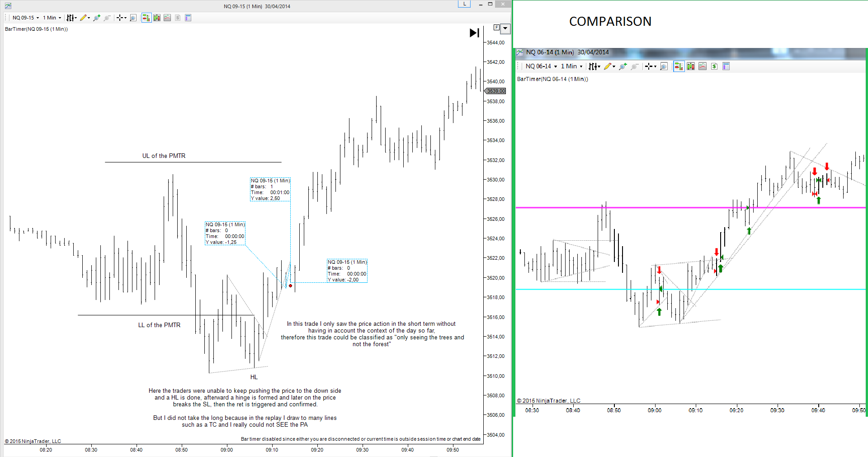This screenshot has height=457, width=868.
Task: Click the L link button in title bar
Action: 464,4
